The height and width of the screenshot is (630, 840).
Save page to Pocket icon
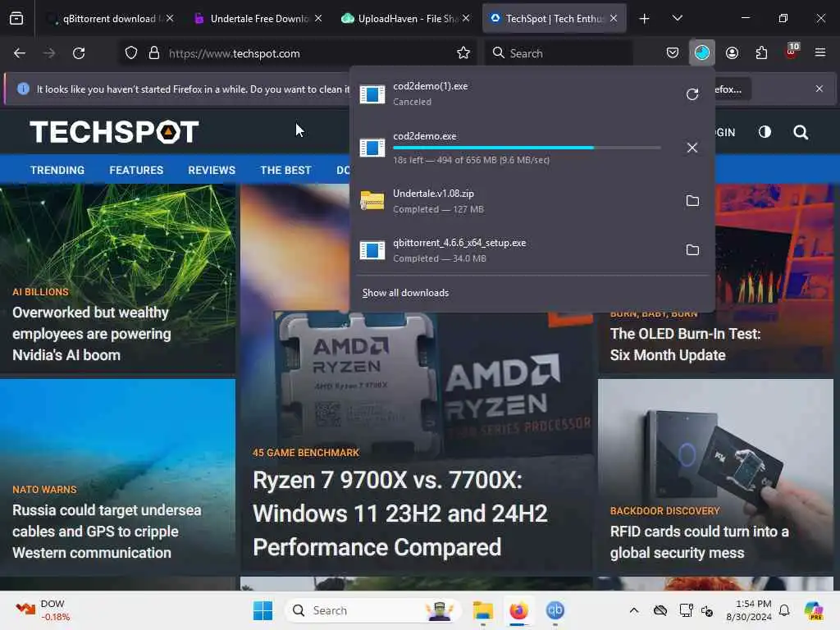[x=673, y=53]
